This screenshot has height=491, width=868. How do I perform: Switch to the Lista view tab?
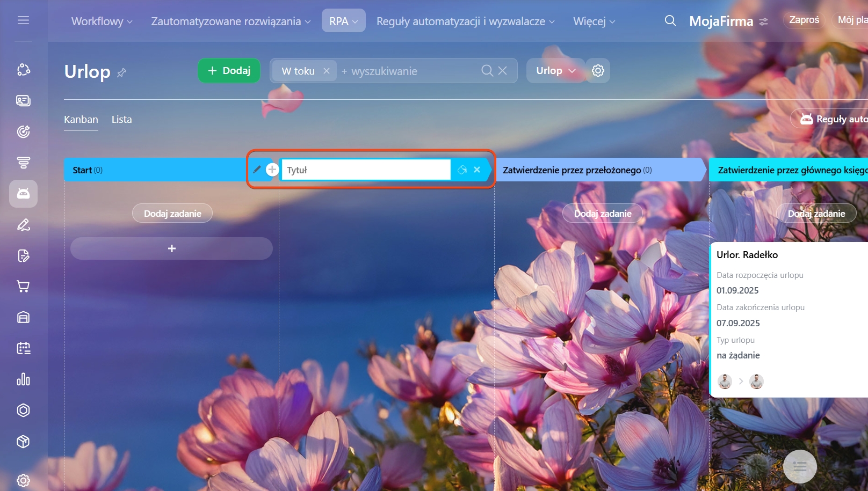coord(121,120)
